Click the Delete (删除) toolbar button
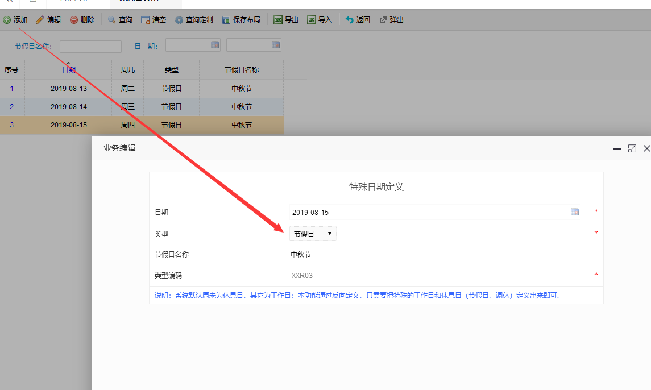The width and height of the screenshot is (651, 390). pyautogui.click(x=82, y=20)
